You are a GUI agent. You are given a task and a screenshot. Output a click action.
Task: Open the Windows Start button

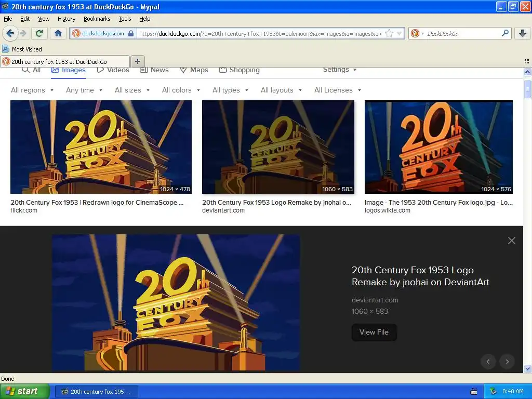point(25,392)
